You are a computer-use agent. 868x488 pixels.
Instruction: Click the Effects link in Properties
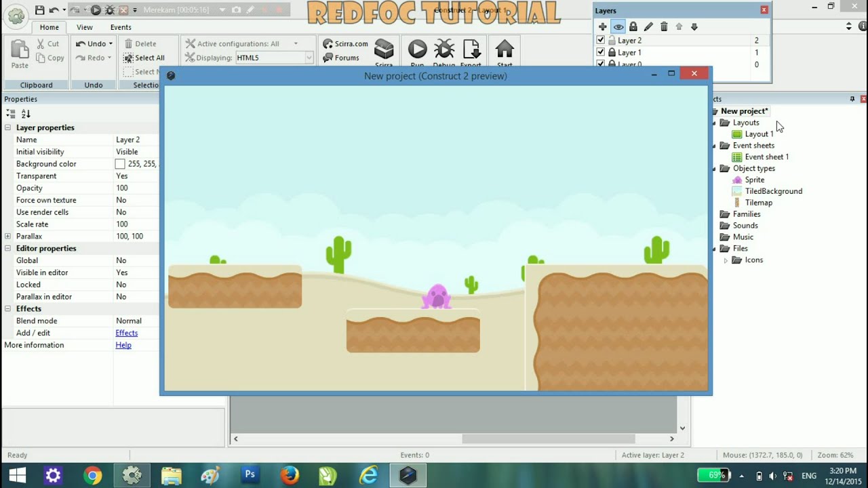tap(126, 333)
